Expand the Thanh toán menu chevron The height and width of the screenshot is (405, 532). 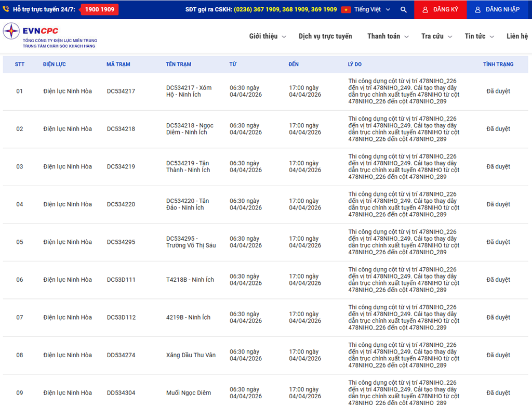point(406,37)
